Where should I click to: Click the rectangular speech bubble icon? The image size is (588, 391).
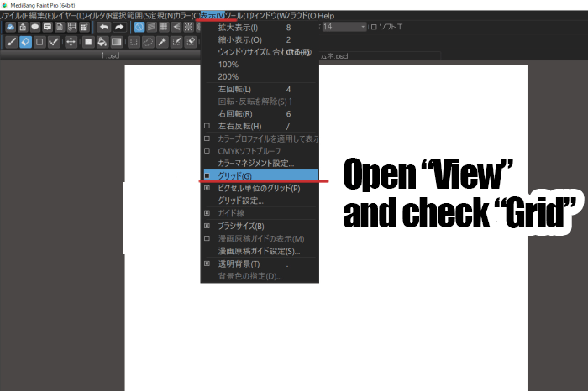(x=47, y=27)
